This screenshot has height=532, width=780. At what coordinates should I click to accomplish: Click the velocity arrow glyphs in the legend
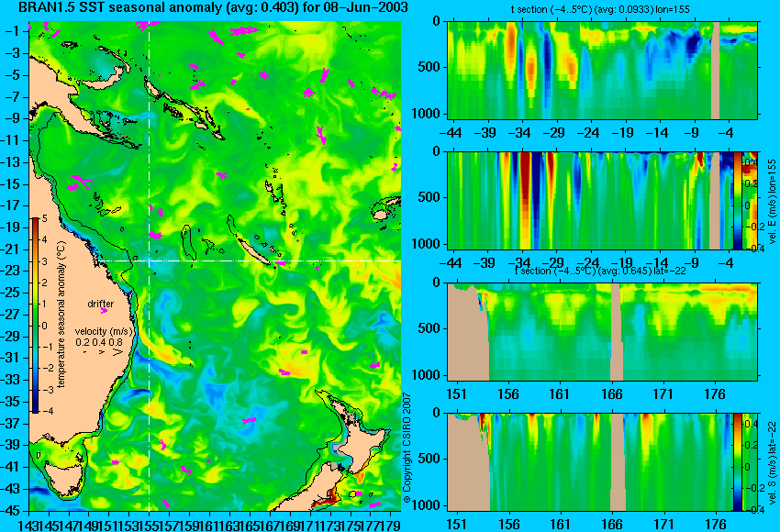tap(104, 352)
